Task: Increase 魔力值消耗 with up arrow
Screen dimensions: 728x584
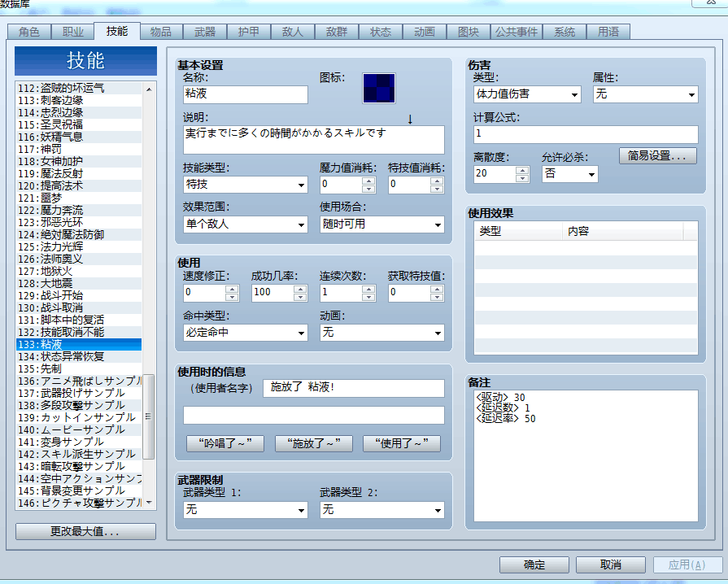Action: 368,181
